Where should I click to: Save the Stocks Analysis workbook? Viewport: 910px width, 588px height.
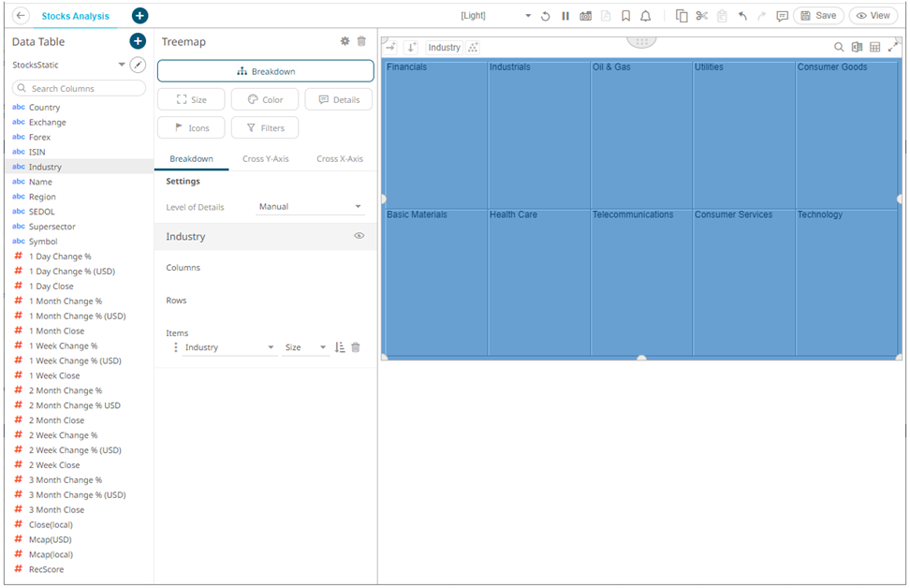816,15
